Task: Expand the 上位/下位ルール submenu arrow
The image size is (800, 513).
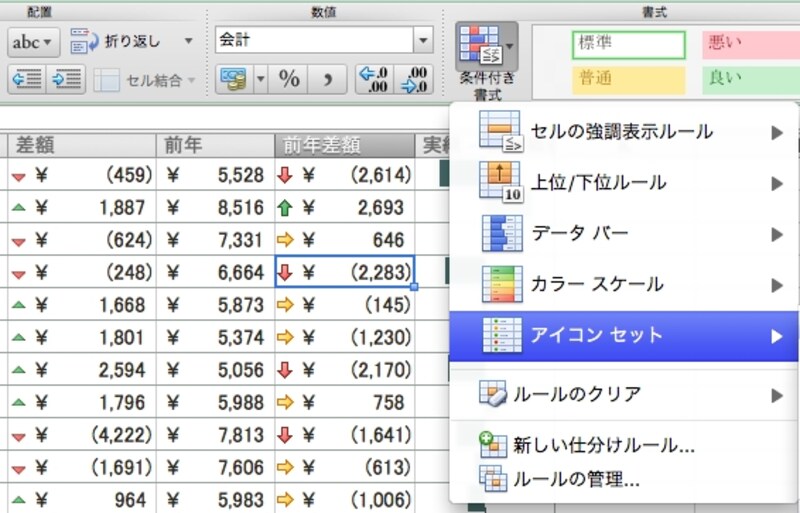Action: click(x=777, y=183)
